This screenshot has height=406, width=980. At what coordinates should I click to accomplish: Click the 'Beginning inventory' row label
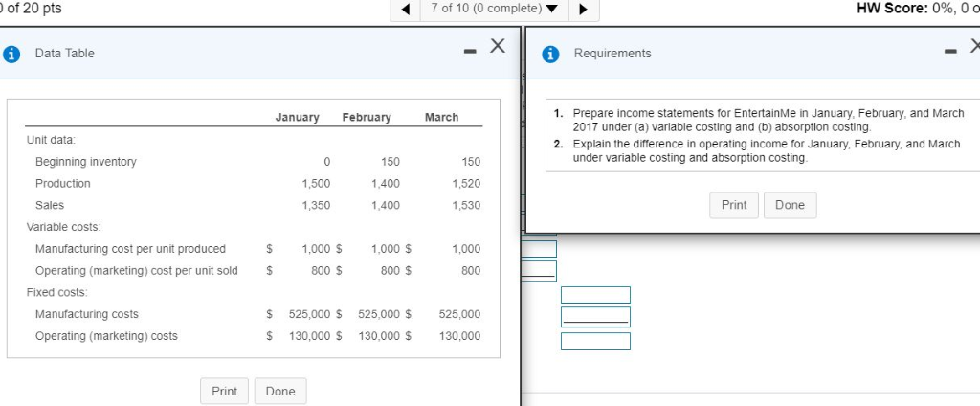tap(85, 162)
